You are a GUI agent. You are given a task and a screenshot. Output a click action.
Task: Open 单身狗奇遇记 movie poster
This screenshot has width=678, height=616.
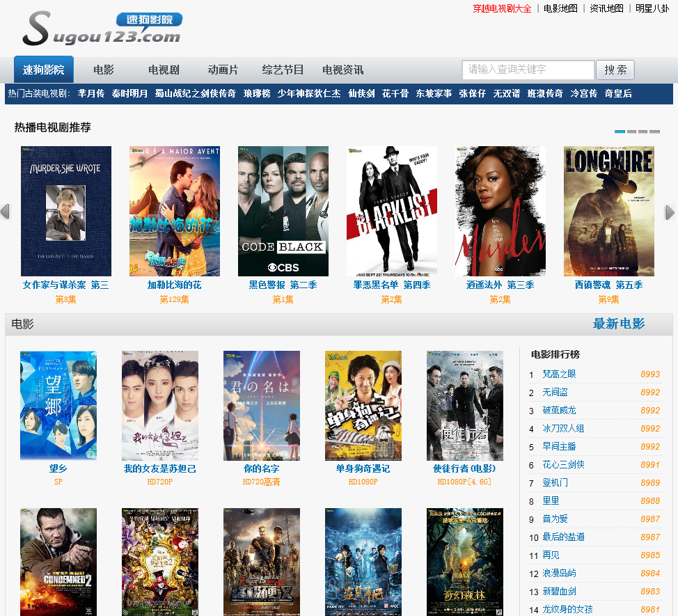pyautogui.click(x=363, y=406)
